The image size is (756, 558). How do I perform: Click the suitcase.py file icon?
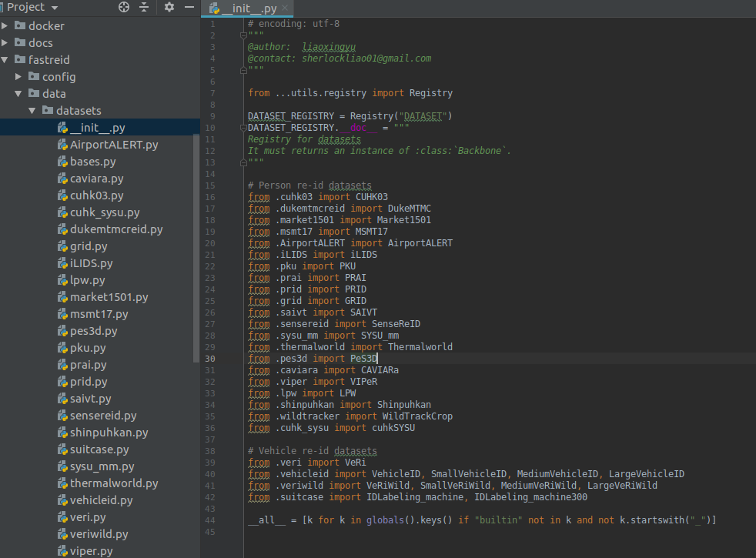62,449
